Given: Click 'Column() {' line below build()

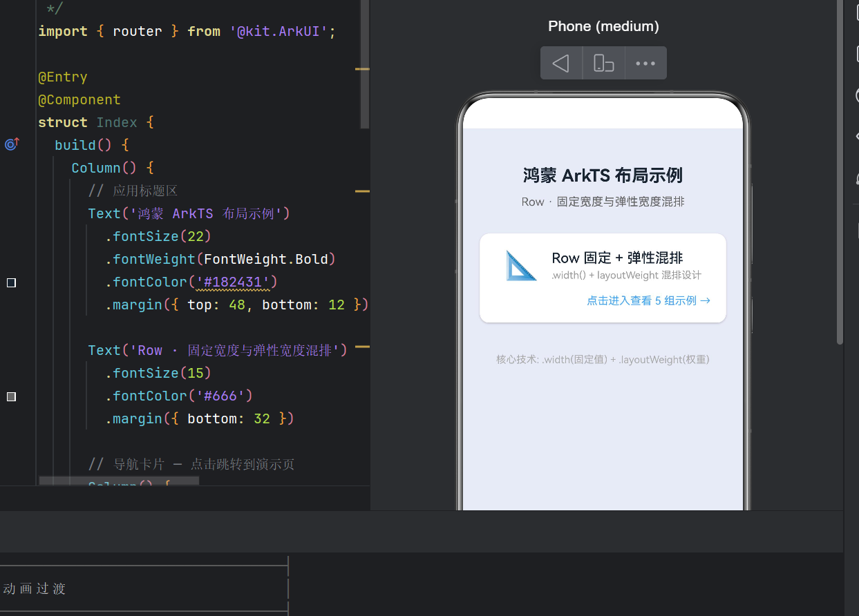Looking at the screenshot, I should 113,168.
